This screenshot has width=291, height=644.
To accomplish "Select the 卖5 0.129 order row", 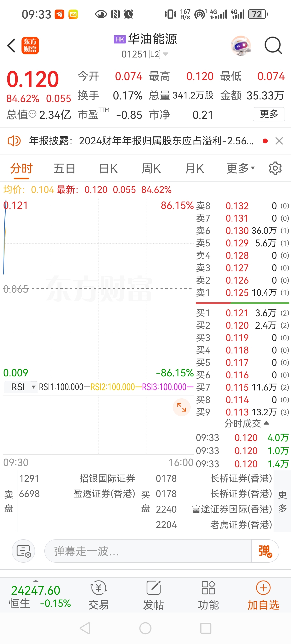I will pos(243,243).
